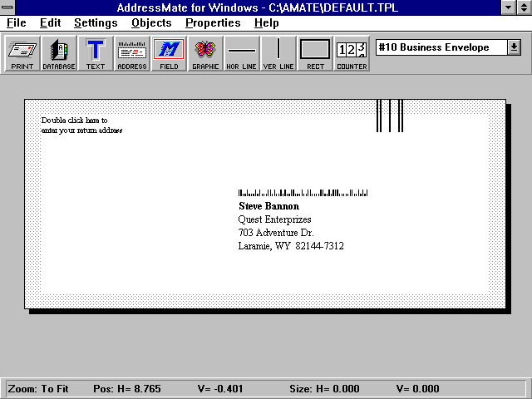Open the Properties menu
The image size is (532, 399).
[x=213, y=23]
